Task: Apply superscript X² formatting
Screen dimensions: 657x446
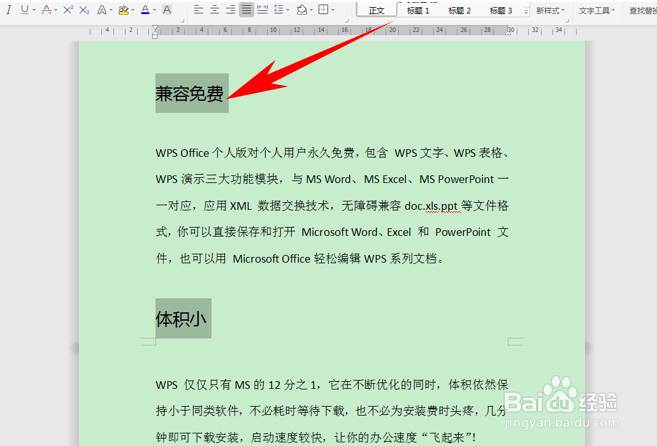Action: coord(68,10)
